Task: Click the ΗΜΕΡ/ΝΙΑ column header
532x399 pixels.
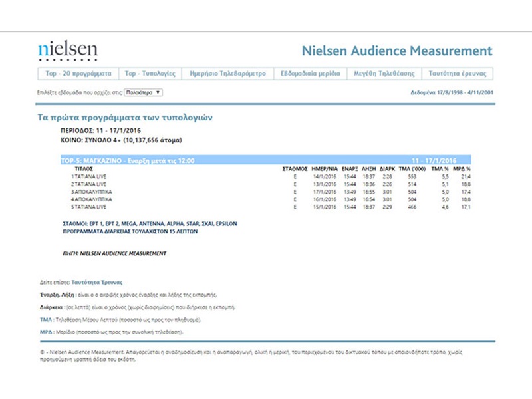Action: tap(325, 169)
